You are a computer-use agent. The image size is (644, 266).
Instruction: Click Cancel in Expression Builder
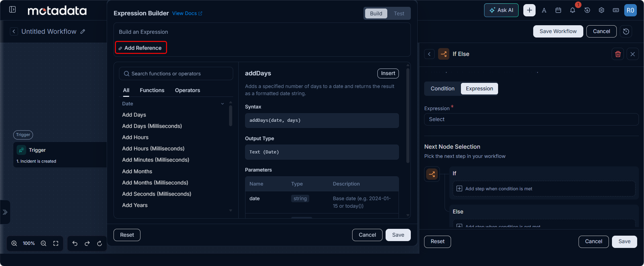367,235
